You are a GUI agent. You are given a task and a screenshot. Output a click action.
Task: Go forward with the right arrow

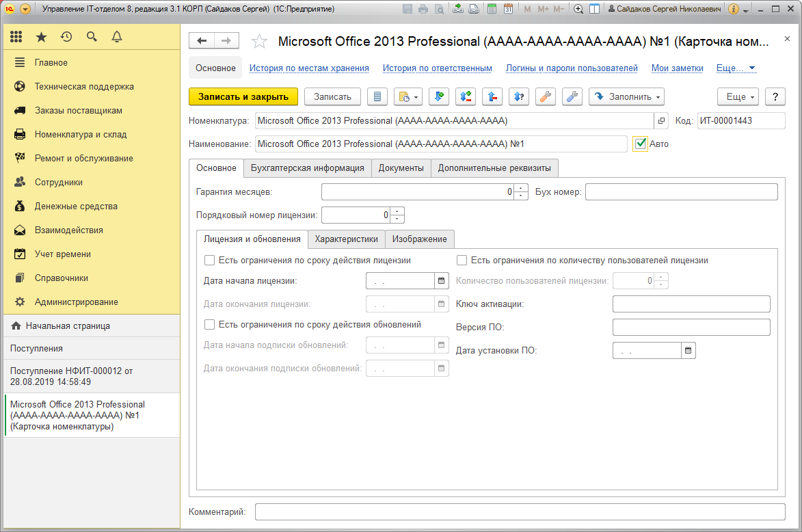(226, 41)
